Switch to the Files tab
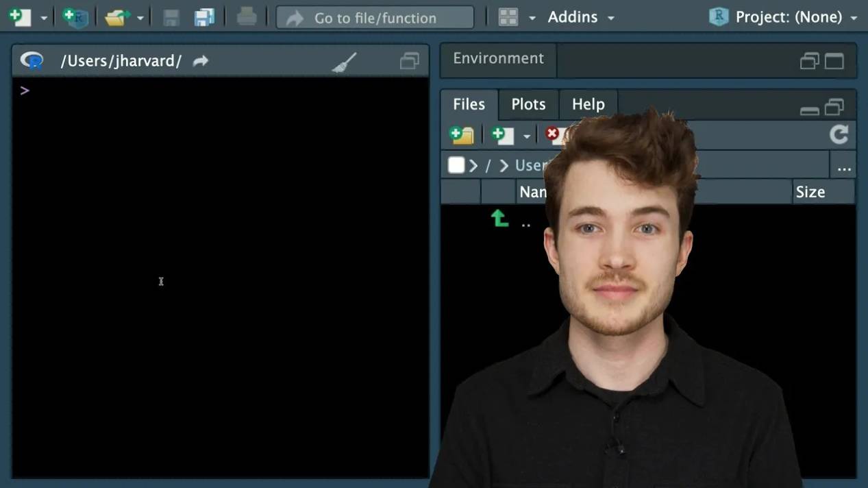Image resolution: width=868 pixels, height=488 pixels. click(x=469, y=104)
